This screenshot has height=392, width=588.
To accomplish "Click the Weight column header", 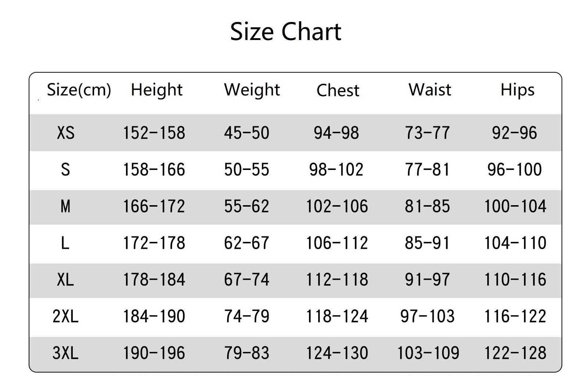I will [252, 90].
